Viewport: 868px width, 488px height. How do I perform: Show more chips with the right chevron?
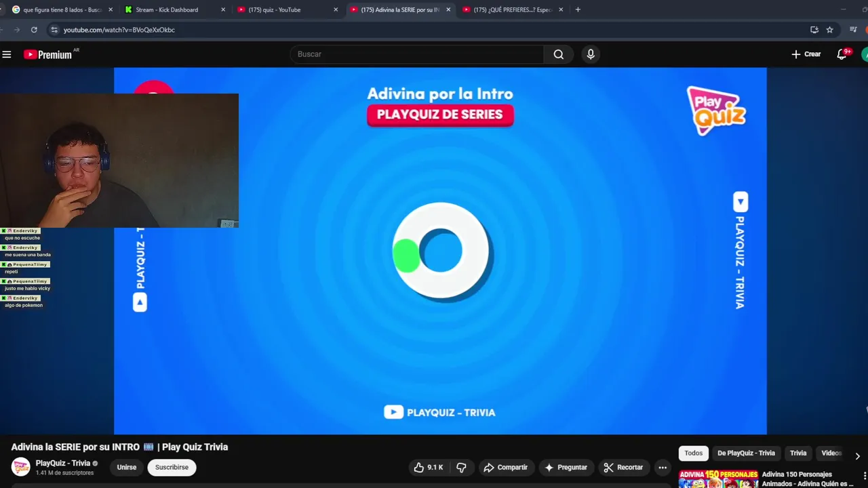[857, 455]
